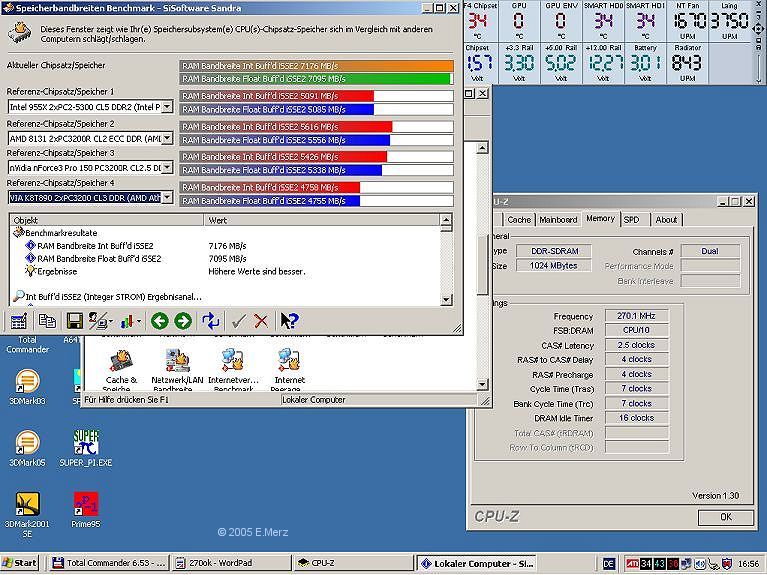The image size is (767, 575).
Task: Click the Sandra memory chip title icon
Action: (x=19, y=33)
